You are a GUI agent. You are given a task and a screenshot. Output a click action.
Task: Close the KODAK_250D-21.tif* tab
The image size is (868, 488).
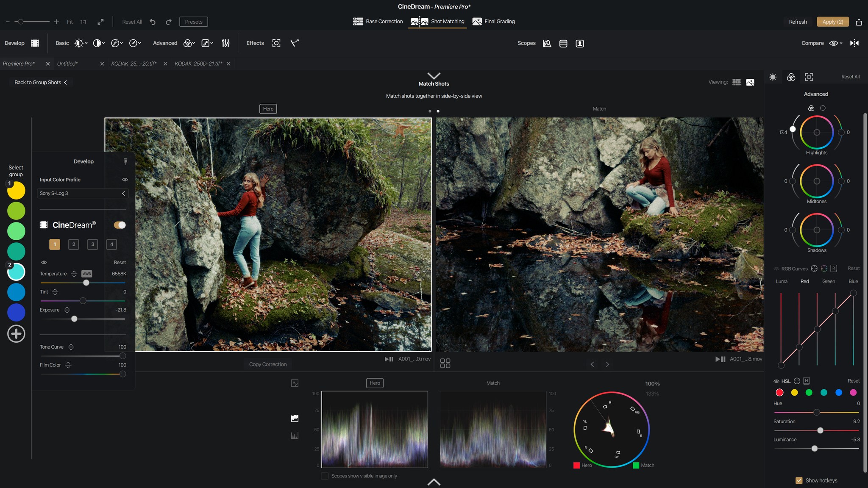pyautogui.click(x=228, y=64)
